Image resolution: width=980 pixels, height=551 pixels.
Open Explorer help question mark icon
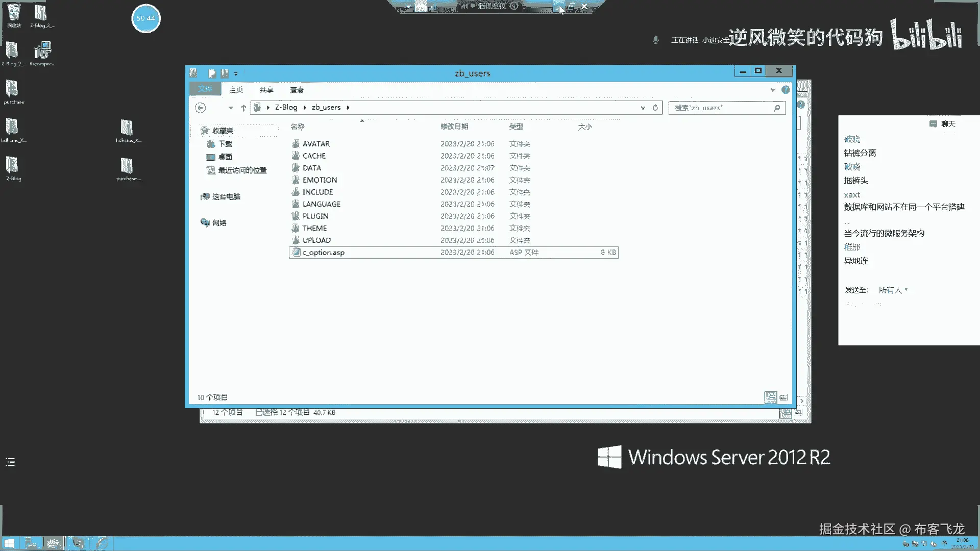click(x=786, y=90)
